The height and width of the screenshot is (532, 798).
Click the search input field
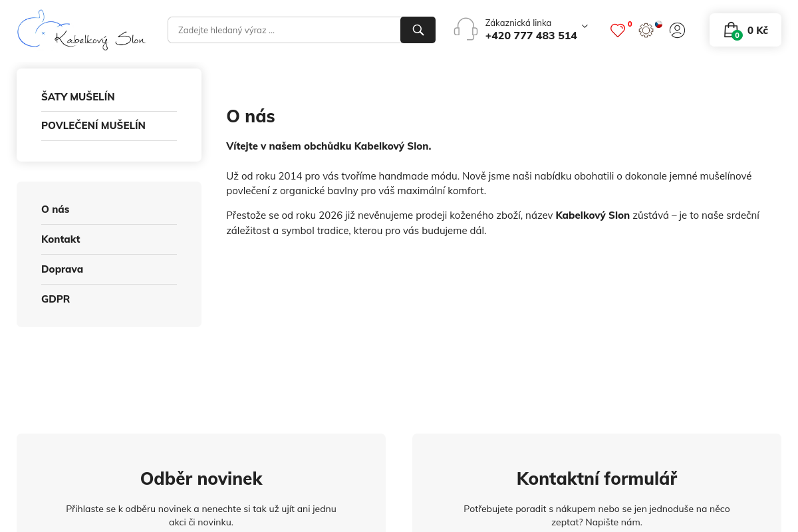(x=284, y=30)
